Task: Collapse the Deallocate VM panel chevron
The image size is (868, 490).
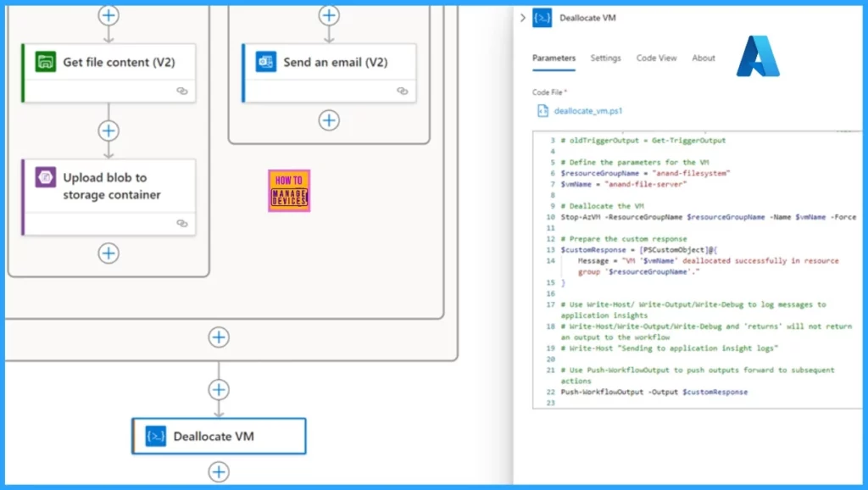Action: (522, 18)
